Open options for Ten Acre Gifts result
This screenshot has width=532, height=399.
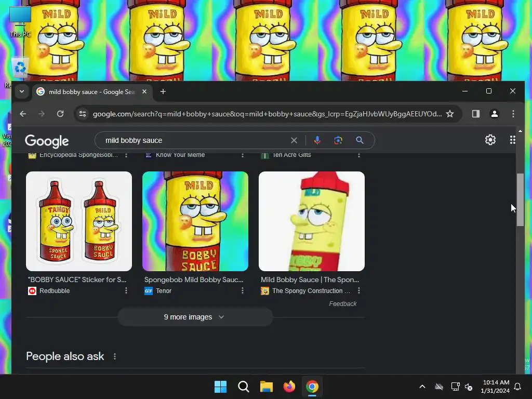coord(359,155)
